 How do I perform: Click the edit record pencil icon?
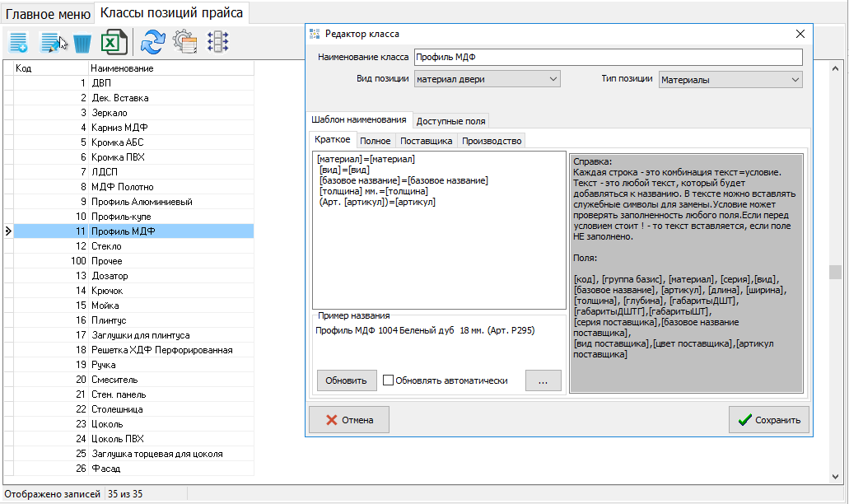click(x=53, y=42)
